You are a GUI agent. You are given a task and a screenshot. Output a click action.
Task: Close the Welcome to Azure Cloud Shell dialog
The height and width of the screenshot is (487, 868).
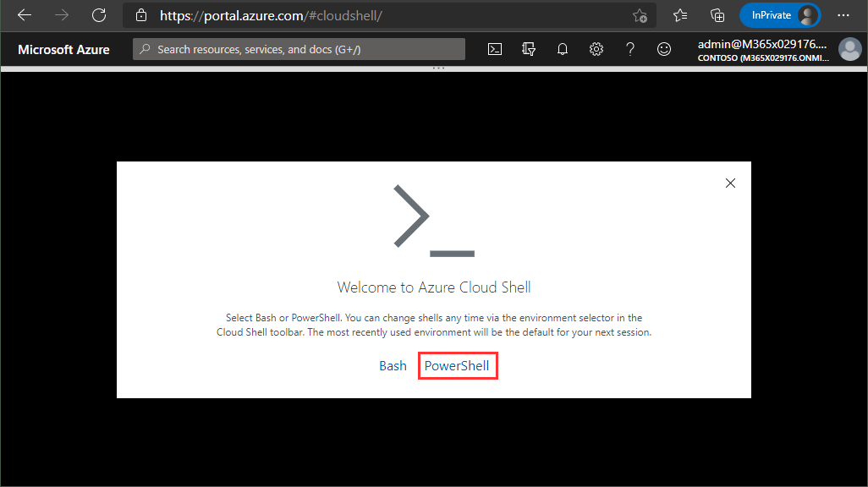(730, 183)
